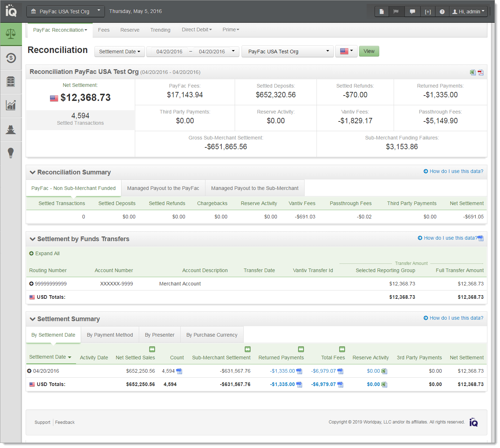Sort by Settlement Date column header
Screen dimensions: 500x448
[x=50, y=357]
